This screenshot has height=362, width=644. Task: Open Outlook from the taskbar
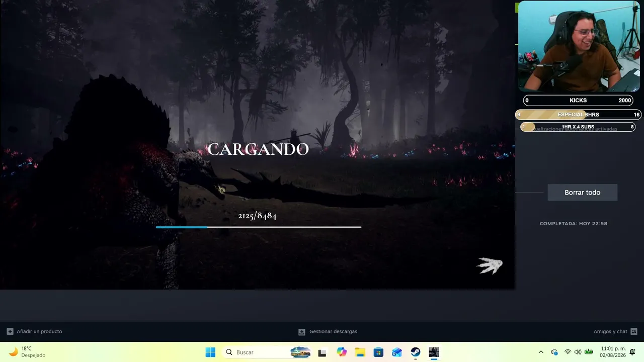pos(397,352)
